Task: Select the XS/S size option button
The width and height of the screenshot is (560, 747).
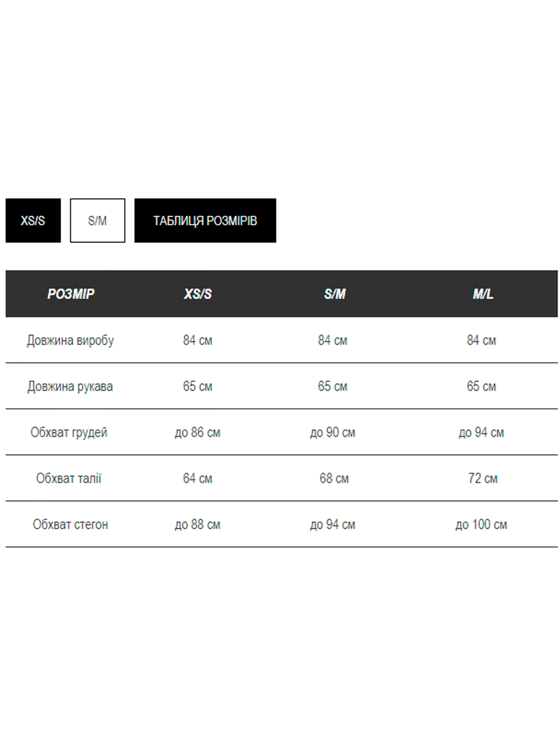Action: click(33, 221)
